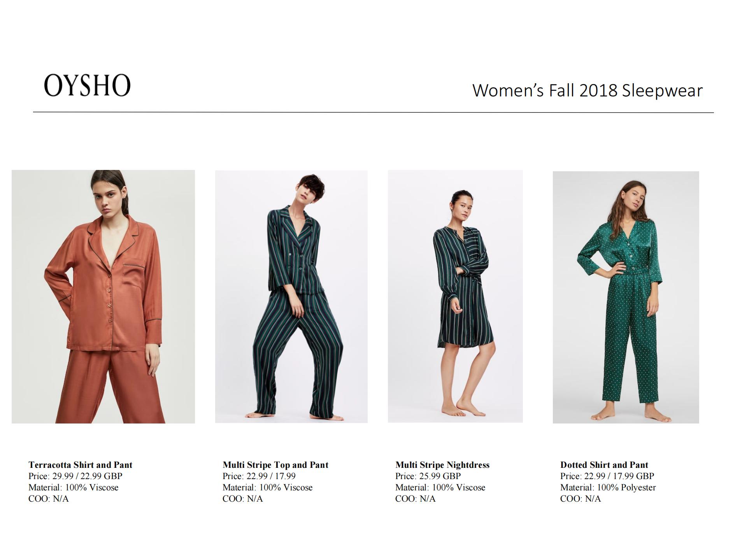This screenshot has height=560, width=747.
Task: Select the price 29.99 / 22.99 GBP line
Action: [75, 476]
